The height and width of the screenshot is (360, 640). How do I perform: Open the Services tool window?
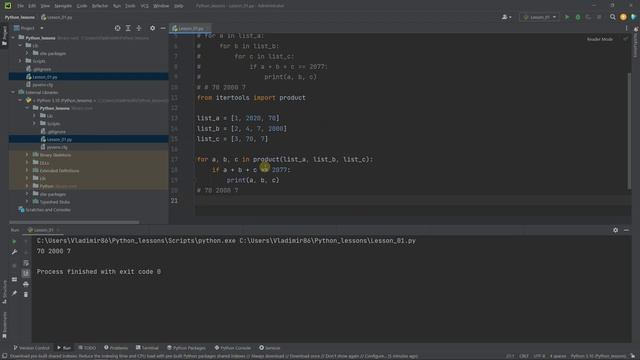[x=270, y=348]
